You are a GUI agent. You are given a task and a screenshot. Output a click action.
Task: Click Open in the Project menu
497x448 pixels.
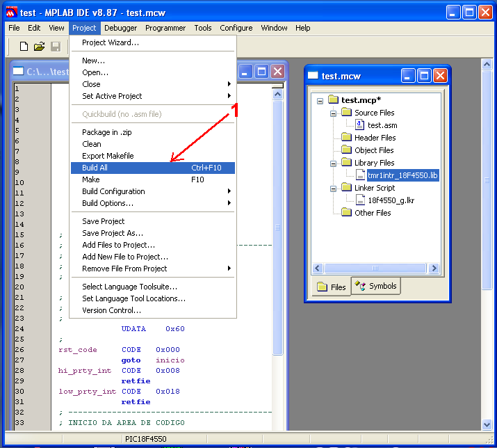click(153, 72)
